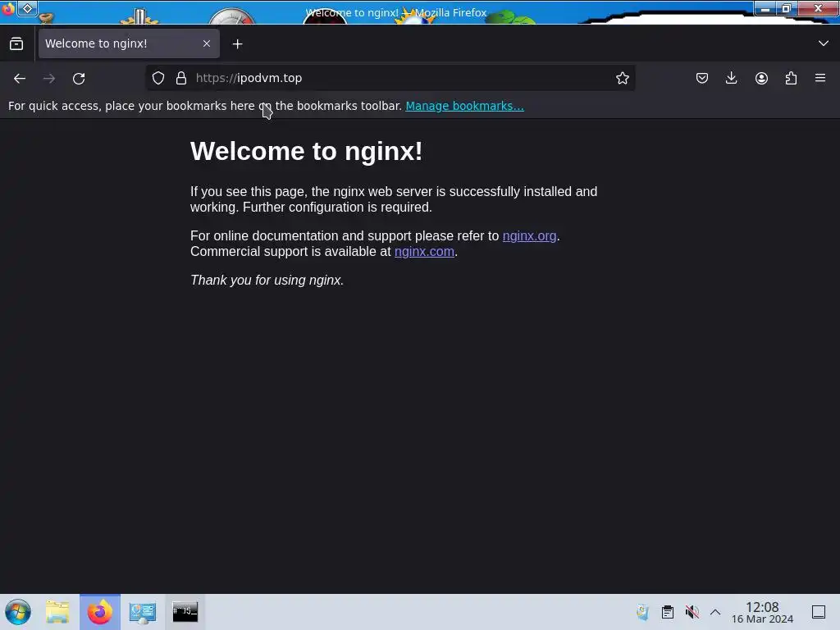This screenshot has height=630, width=840.
Task: Open the clipboard tray icon
Action: click(668, 612)
